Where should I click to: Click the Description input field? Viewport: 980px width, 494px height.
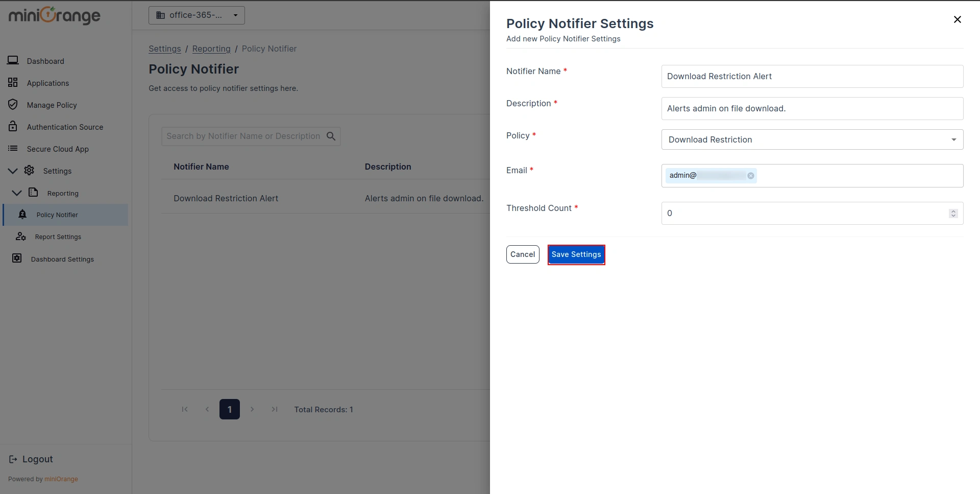point(812,108)
